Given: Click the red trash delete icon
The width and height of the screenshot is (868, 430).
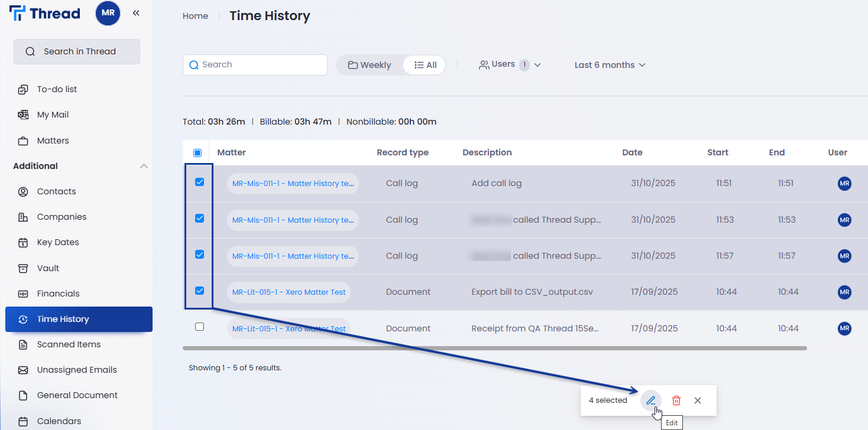Looking at the screenshot, I should 676,400.
